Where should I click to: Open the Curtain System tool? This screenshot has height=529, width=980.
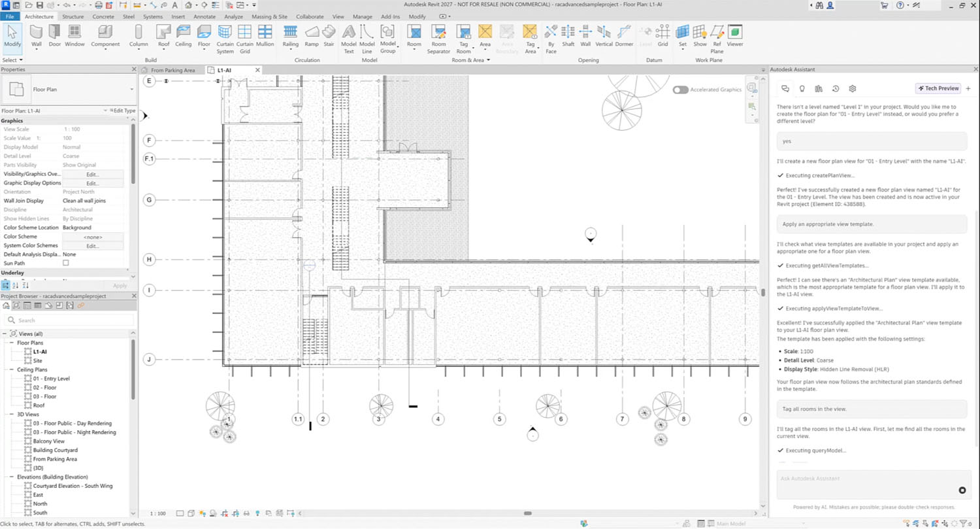[225, 39]
